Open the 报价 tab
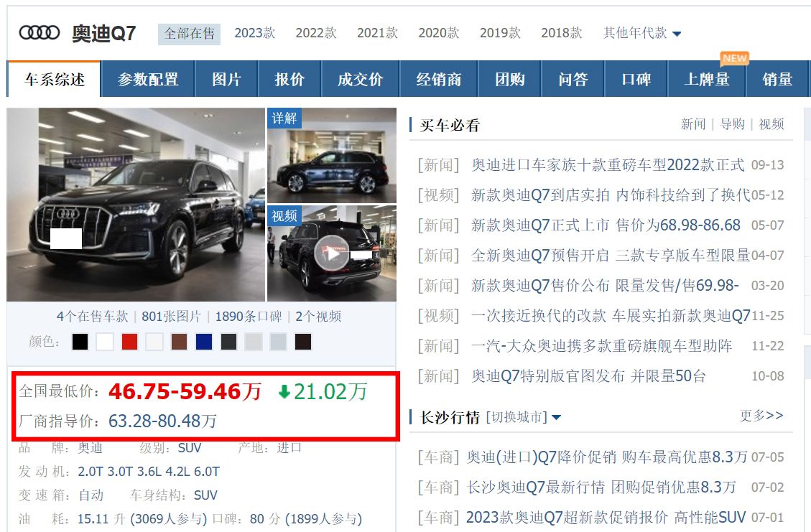811x532 pixels. [289, 79]
